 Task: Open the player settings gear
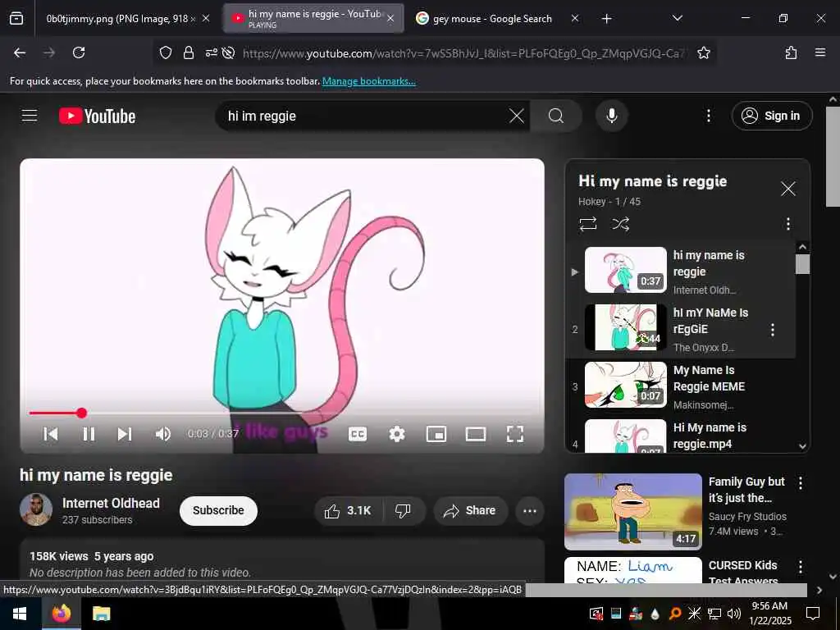tap(396, 434)
